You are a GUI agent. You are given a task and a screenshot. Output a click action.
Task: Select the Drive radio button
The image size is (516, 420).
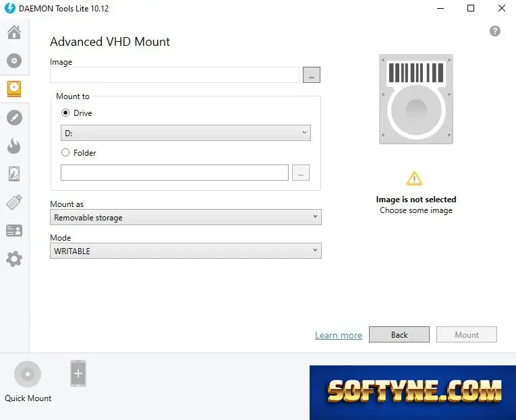point(65,113)
